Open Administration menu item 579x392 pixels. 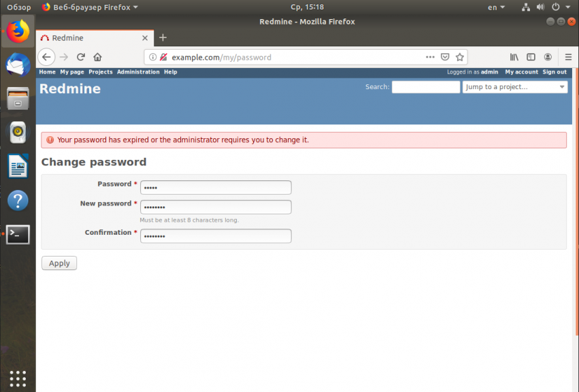(x=138, y=72)
